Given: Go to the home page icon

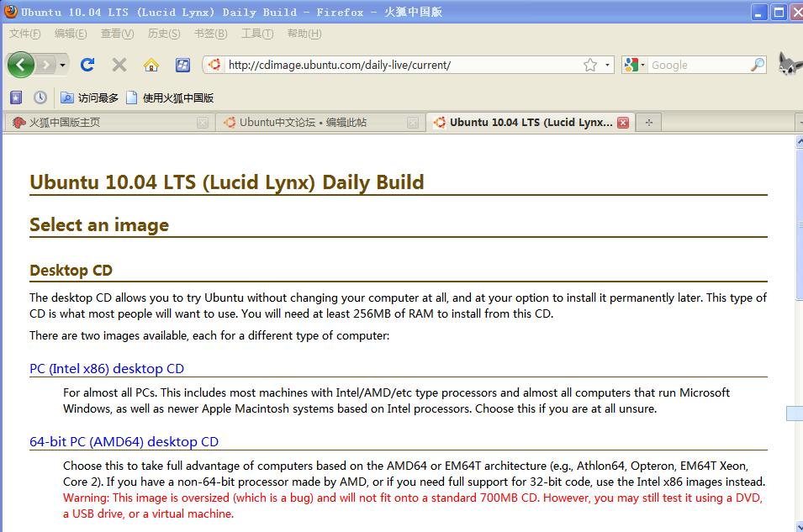Looking at the screenshot, I should pyautogui.click(x=151, y=65).
